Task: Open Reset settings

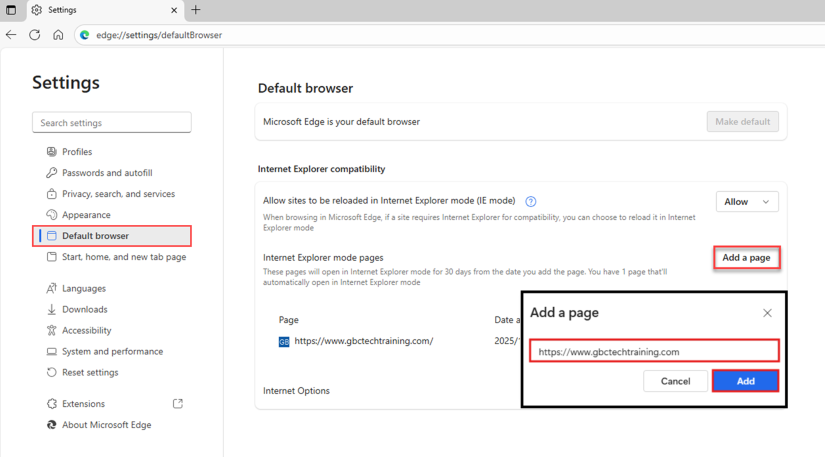Action: [90, 372]
